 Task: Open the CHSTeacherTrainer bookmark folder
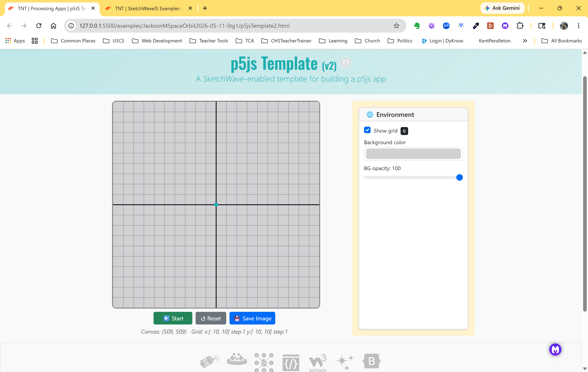tap(286, 41)
